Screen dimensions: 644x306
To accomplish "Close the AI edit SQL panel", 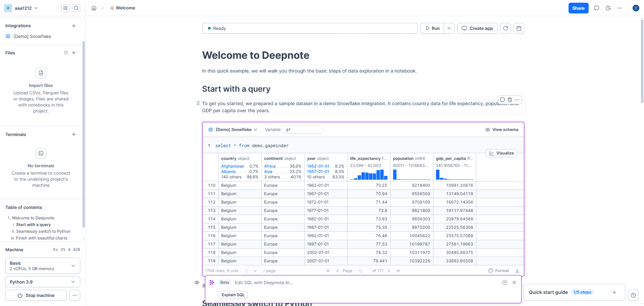I will click(514, 282).
